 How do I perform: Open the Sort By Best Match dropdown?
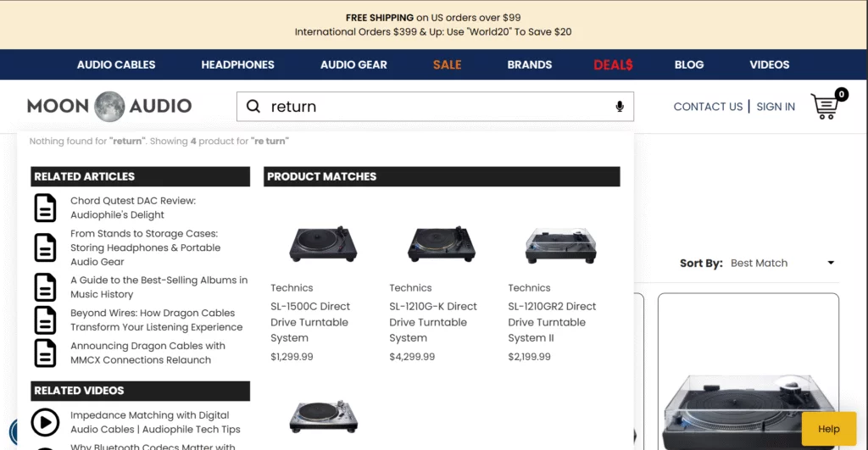coord(782,263)
